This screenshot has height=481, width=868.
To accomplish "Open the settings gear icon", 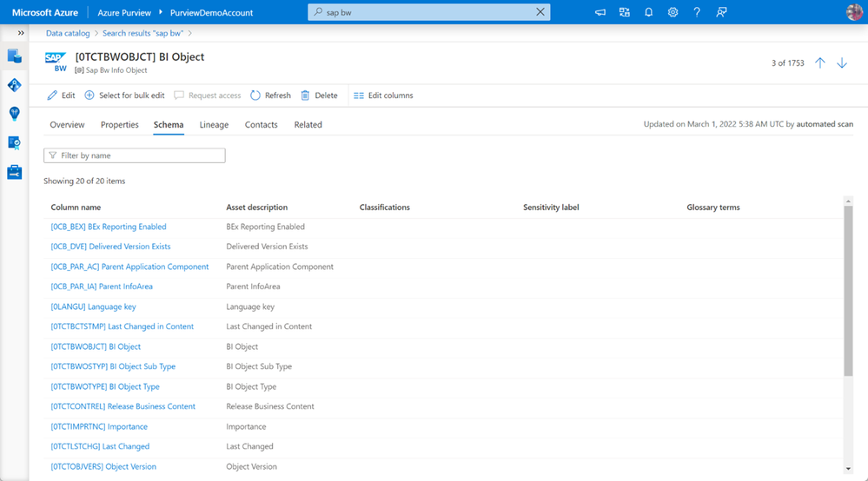I will pos(673,12).
